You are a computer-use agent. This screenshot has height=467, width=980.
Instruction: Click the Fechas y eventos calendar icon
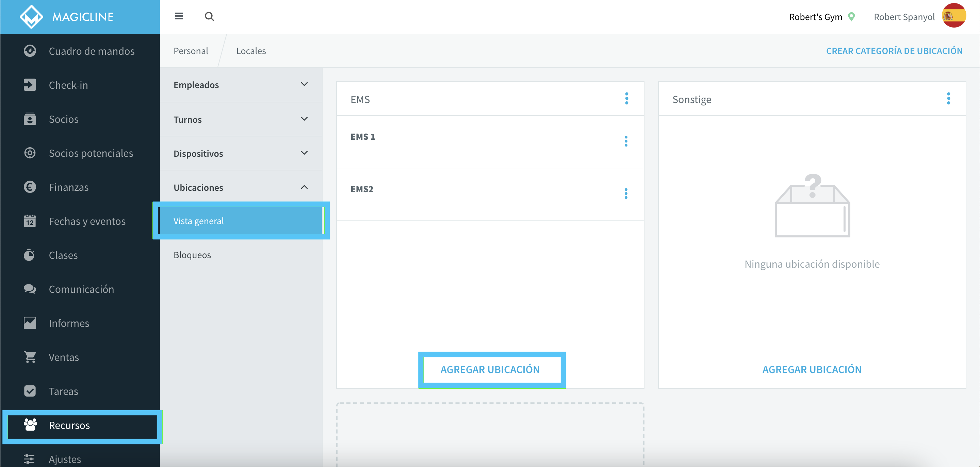(30, 221)
